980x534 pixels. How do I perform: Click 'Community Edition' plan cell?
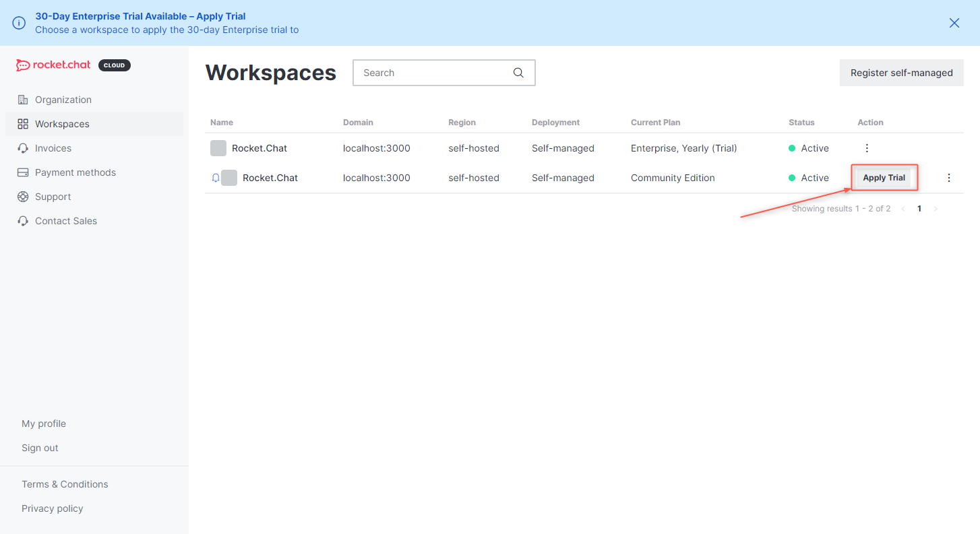673,178
